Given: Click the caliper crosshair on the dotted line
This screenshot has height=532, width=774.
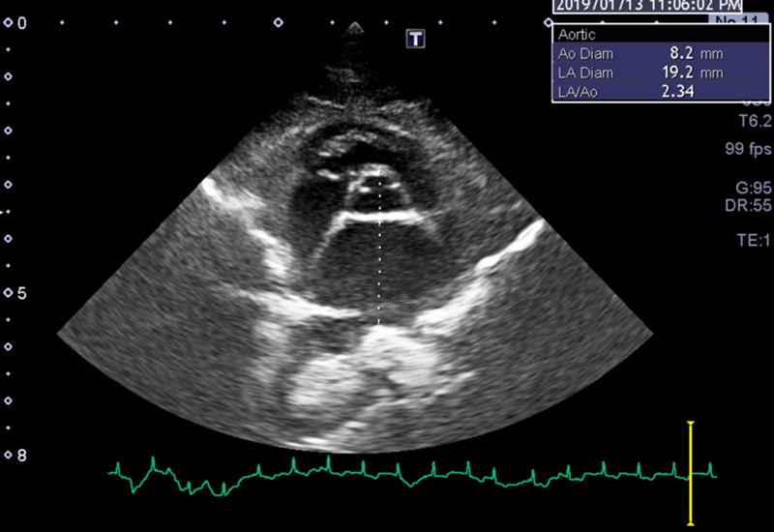Looking at the screenshot, I should click(x=380, y=222).
